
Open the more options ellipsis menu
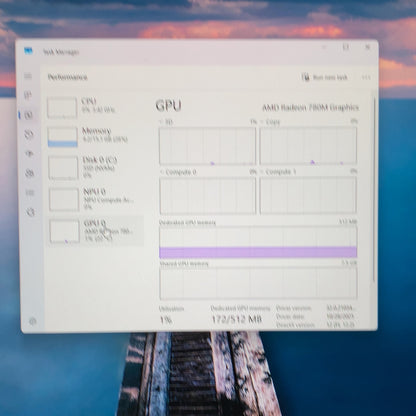click(366, 77)
